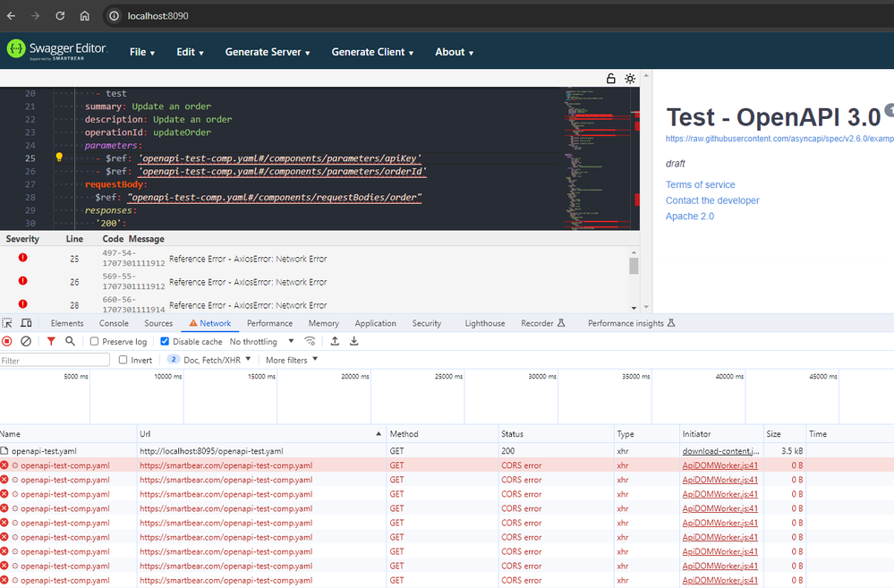The width and height of the screenshot is (894, 588).
Task: Stop recording the network log
Action: (x=7, y=341)
